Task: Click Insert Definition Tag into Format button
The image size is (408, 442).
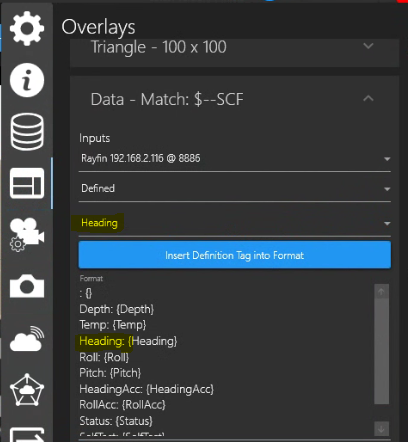Action: click(x=235, y=255)
